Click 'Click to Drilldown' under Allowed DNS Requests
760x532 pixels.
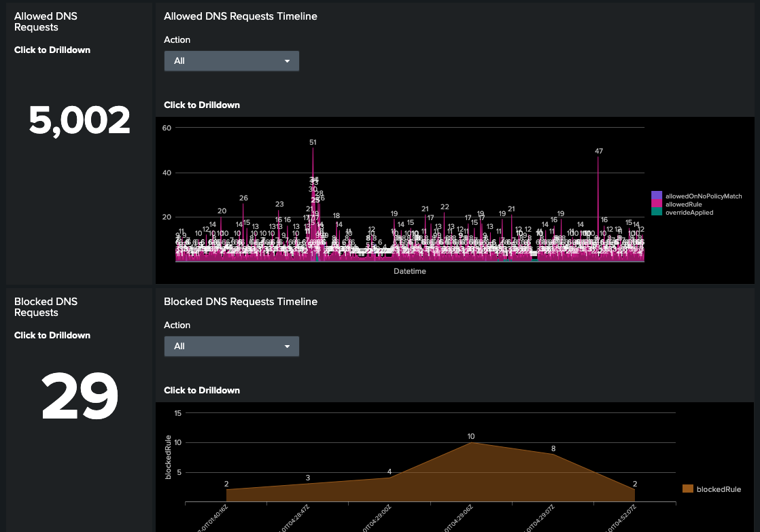[52, 50]
